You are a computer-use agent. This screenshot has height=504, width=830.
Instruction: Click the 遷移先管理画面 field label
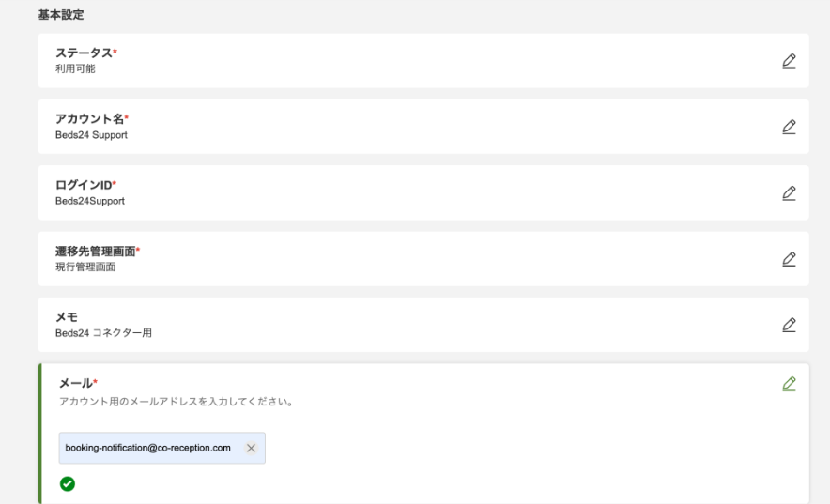click(x=95, y=251)
